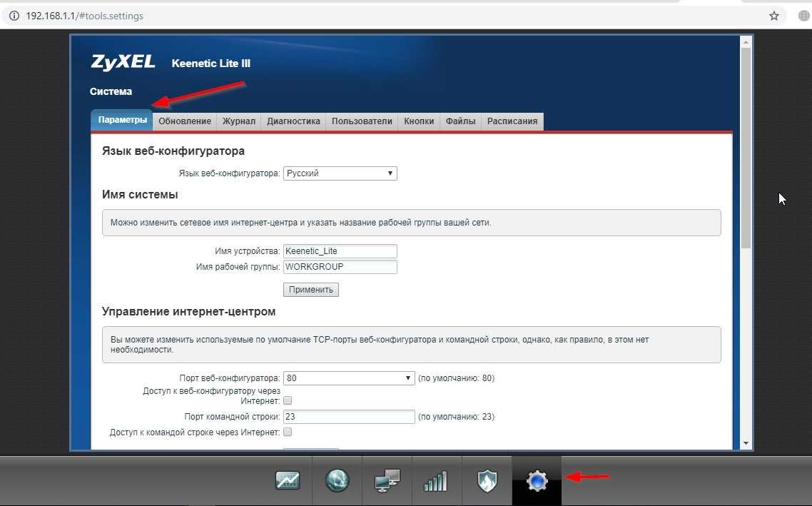Click the page vertical scrollbar thumb

click(x=746, y=143)
